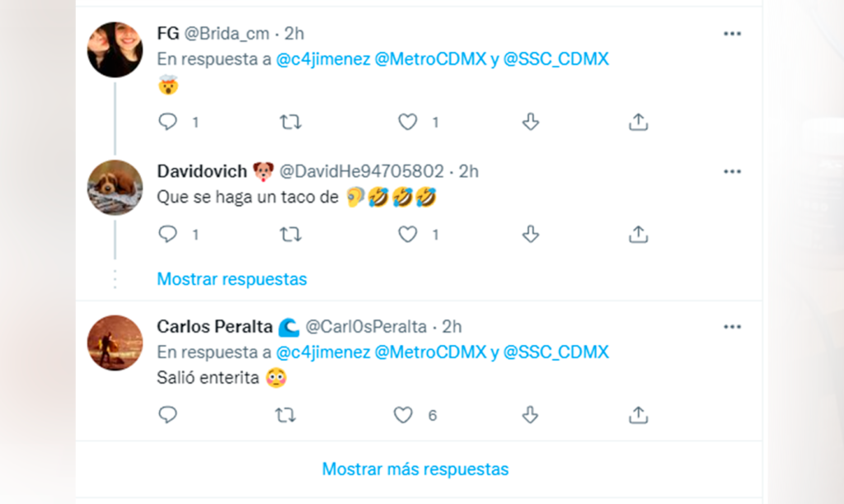
Task: Click Mostrar más respuestas
Action: point(415,469)
